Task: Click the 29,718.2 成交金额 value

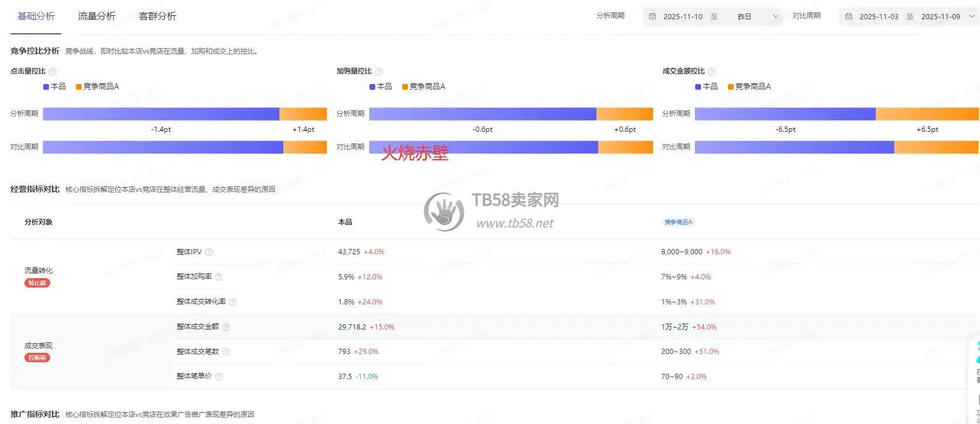Action: [x=352, y=327]
